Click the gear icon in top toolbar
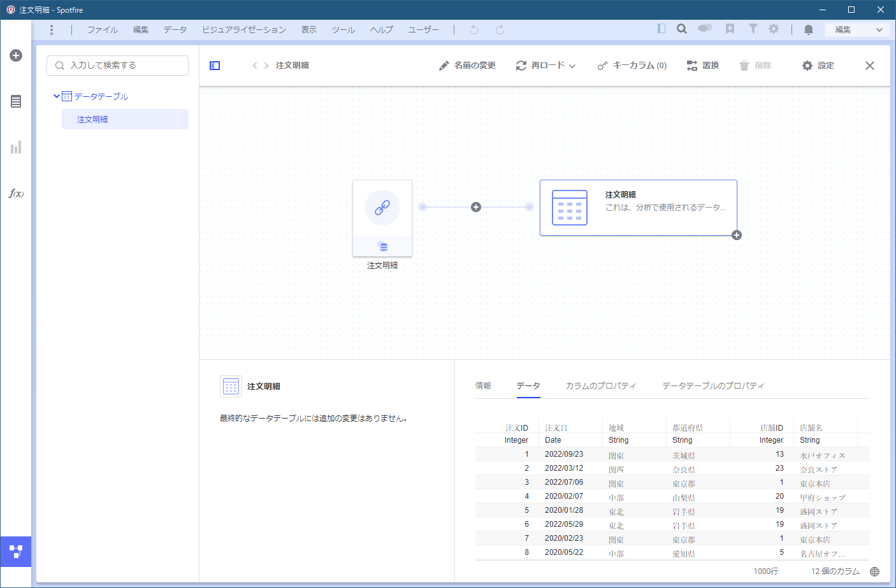 tap(774, 29)
